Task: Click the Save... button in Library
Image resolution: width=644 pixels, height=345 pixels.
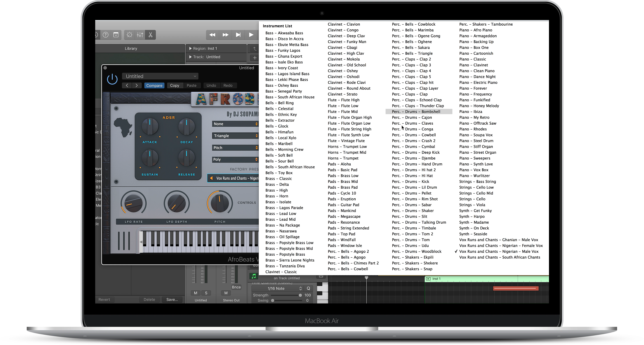Action: pos(172,300)
